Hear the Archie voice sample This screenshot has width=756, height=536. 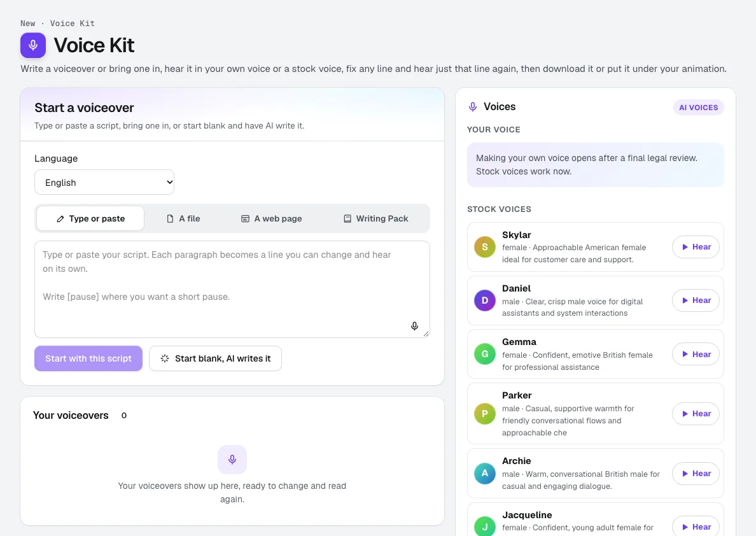[696, 474]
